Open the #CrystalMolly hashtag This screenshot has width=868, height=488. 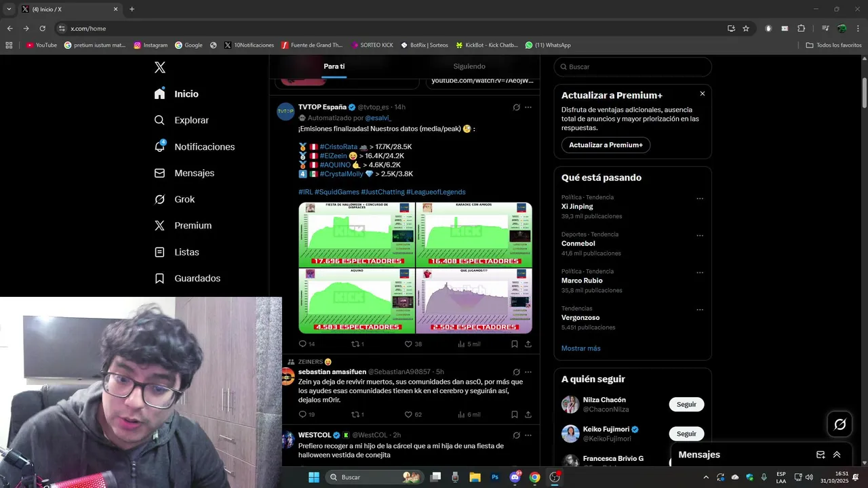(x=341, y=174)
